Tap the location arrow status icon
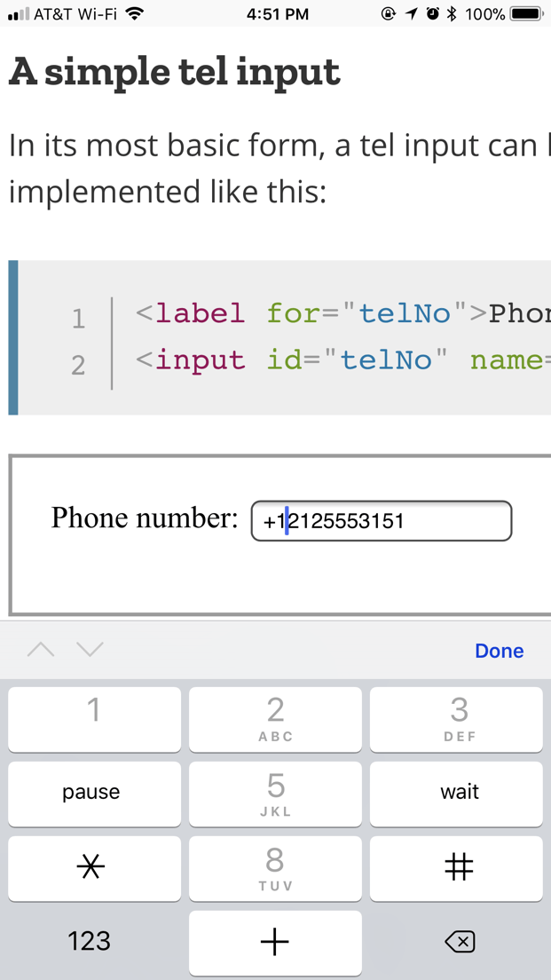 pos(409,13)
